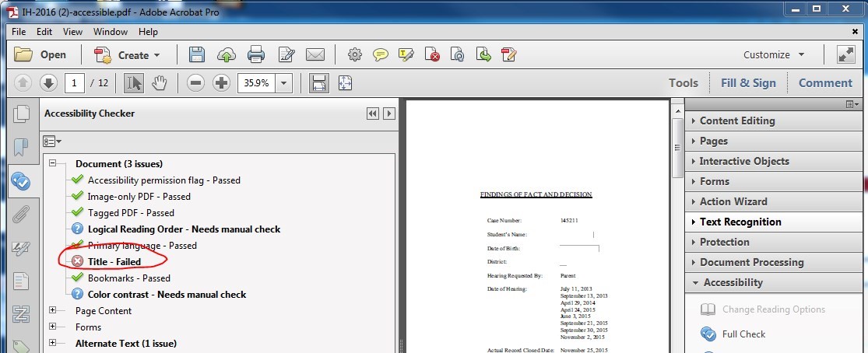Click the email envelope icon
The width and height of the screenshot is (868, 353).
tap(315, 55)
